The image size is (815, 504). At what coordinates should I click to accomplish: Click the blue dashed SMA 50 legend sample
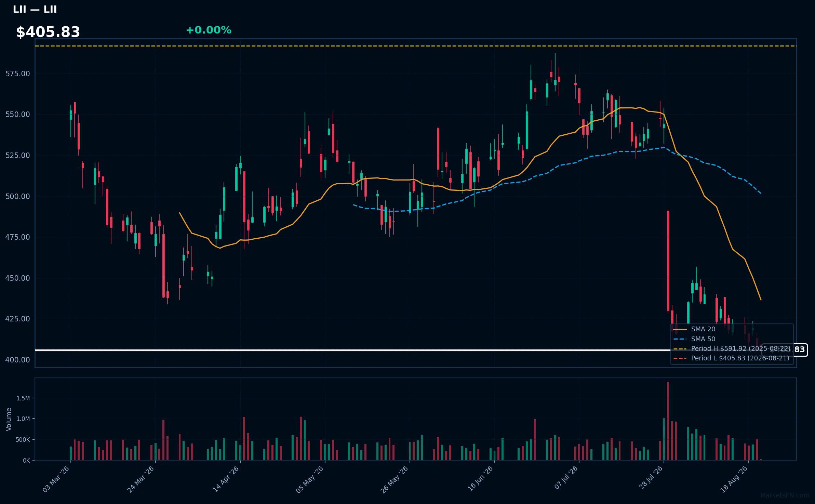point(680,339)
